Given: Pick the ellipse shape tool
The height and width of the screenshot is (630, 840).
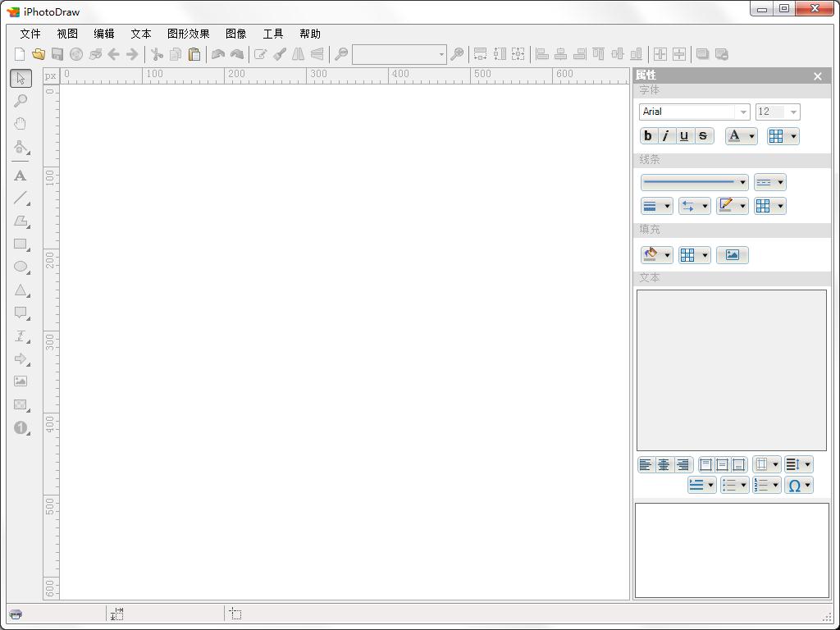Looking at the screenshot, I should coord(21,267).
